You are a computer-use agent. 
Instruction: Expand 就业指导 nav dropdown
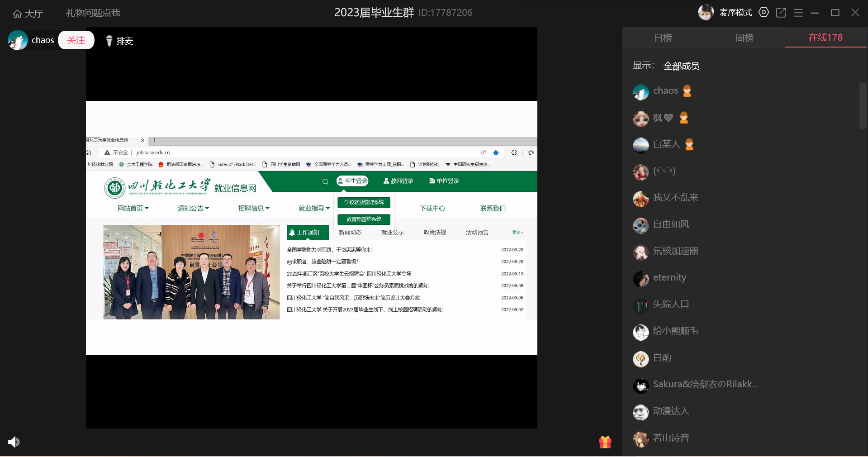tap(314, 208)
